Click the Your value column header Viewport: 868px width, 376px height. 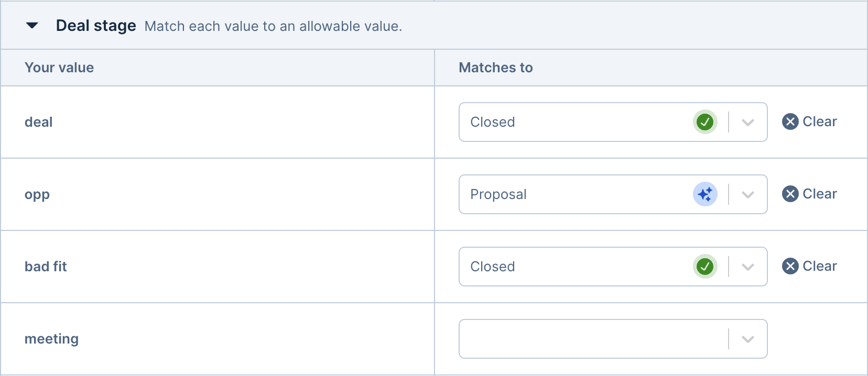[59, 68]
